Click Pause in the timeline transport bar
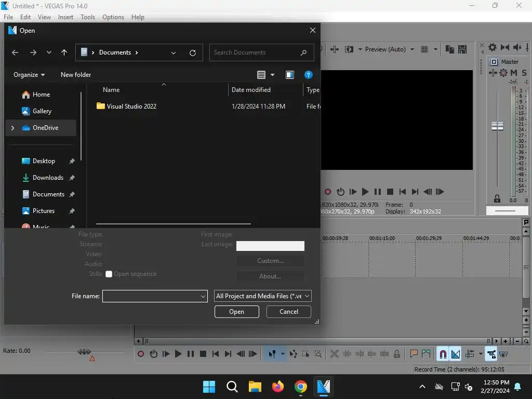 point(191,354)
